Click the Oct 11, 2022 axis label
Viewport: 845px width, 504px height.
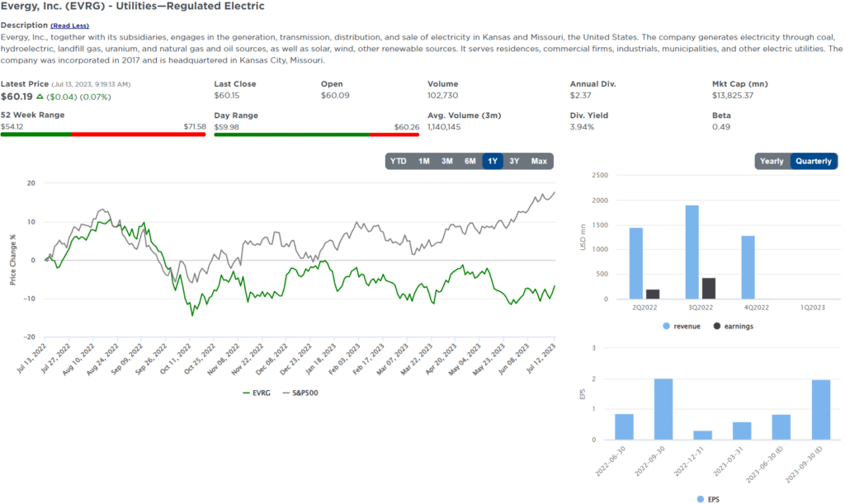tap(176, 359)
